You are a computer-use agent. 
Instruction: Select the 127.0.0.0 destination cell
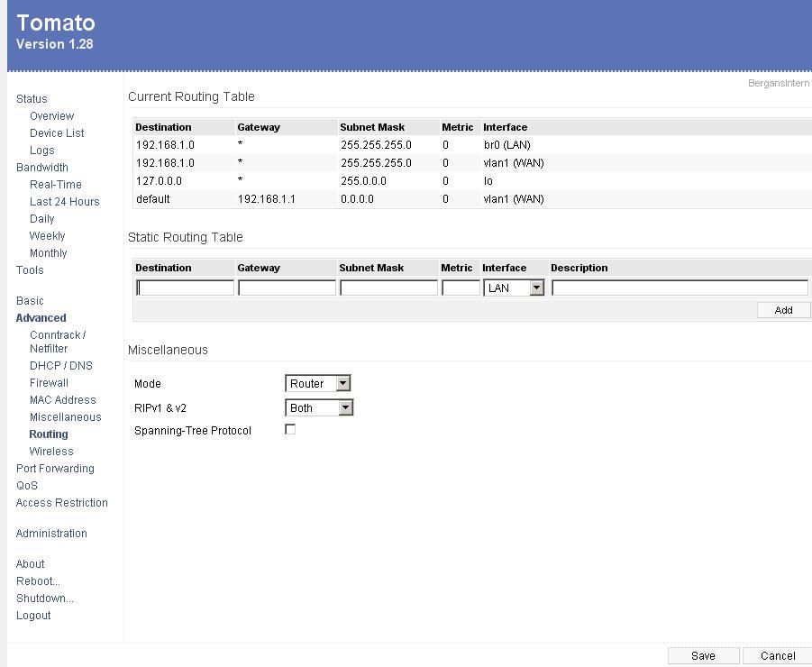click(x=159, y=181)
